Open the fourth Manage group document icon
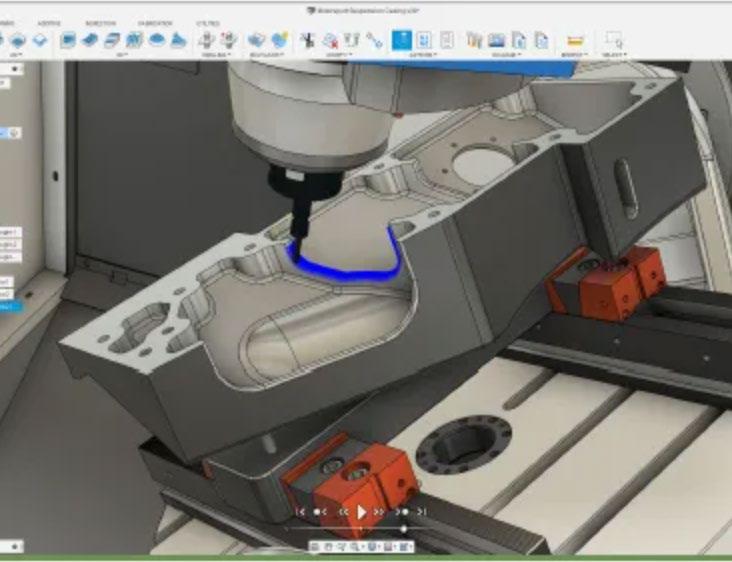The width and height of the screenshot is (732, 562). (x=542, y=41)
